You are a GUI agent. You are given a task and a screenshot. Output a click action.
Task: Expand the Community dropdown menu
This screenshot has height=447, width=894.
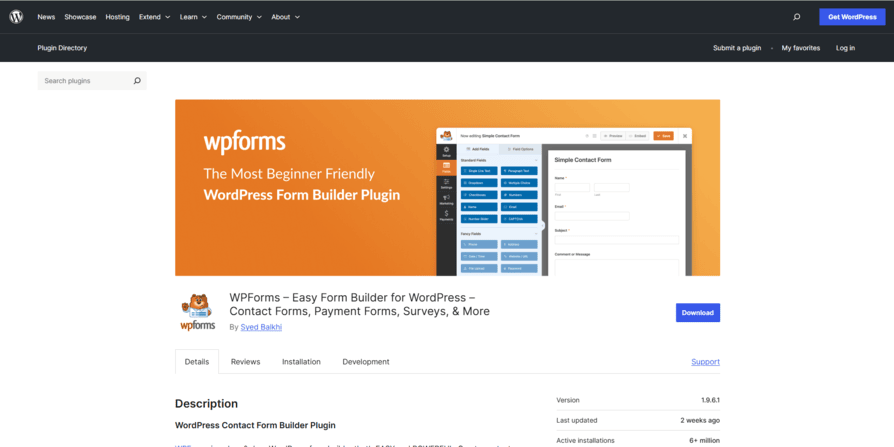239,17
